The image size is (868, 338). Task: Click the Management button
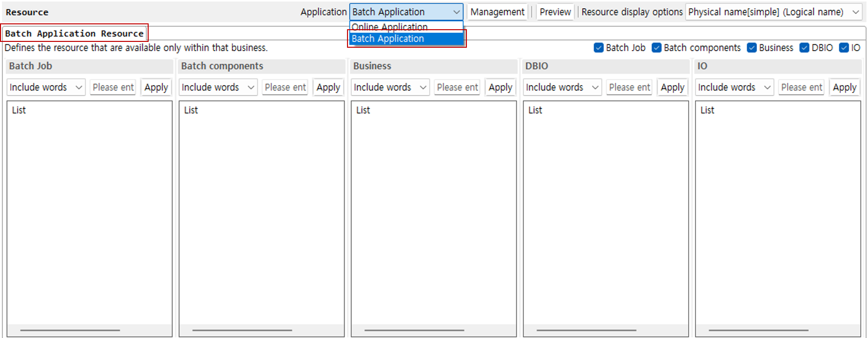click(x=497, y=12)
